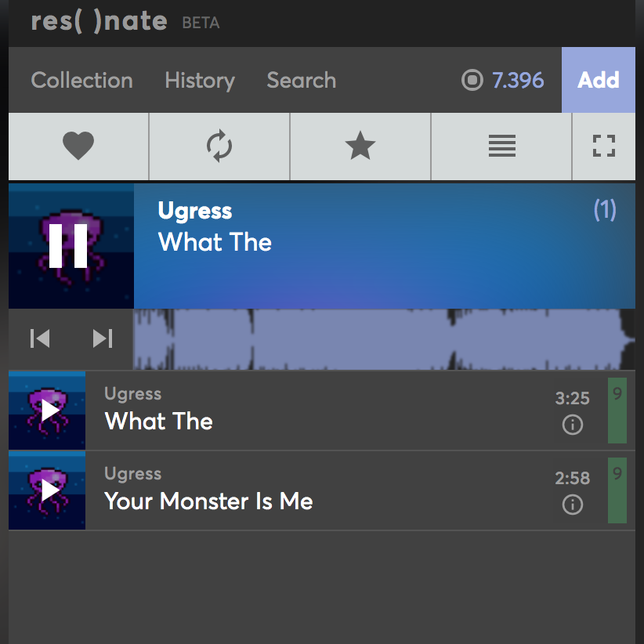Screen dimensions: 644x644
Task: Switch to the History tab
Action: point(200,80)
